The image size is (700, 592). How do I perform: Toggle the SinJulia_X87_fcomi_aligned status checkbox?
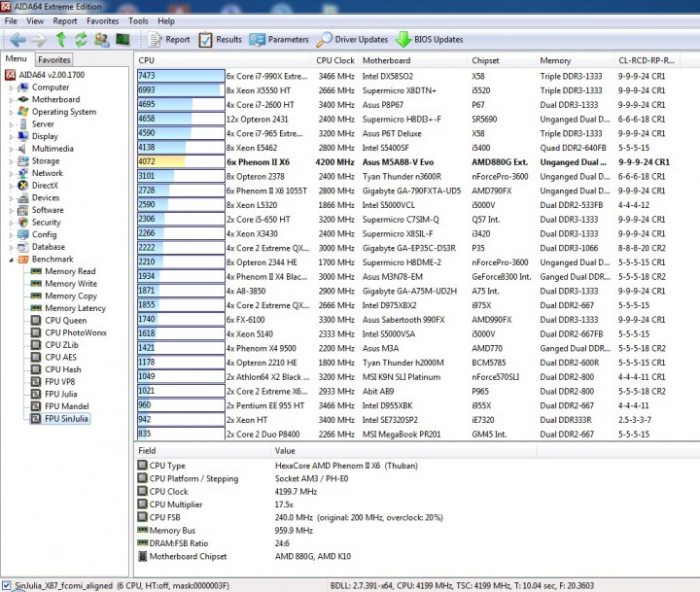coord(6,585)
